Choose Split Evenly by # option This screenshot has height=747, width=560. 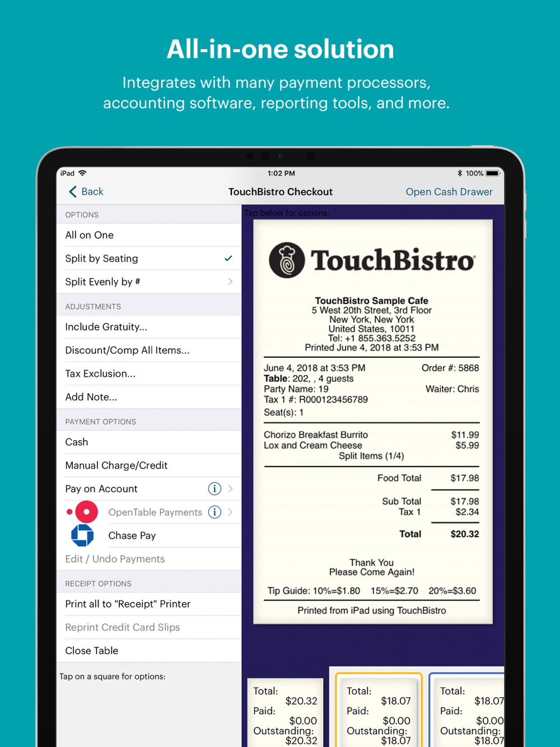click(149, 282)
